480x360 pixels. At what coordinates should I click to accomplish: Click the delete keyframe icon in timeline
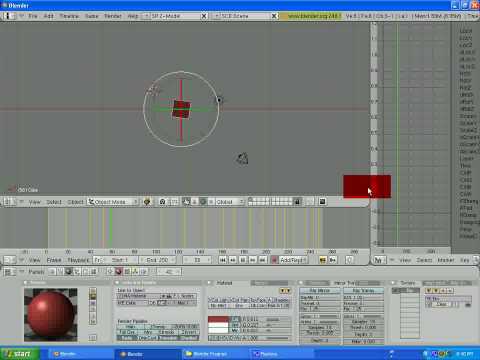coord(332,260)
